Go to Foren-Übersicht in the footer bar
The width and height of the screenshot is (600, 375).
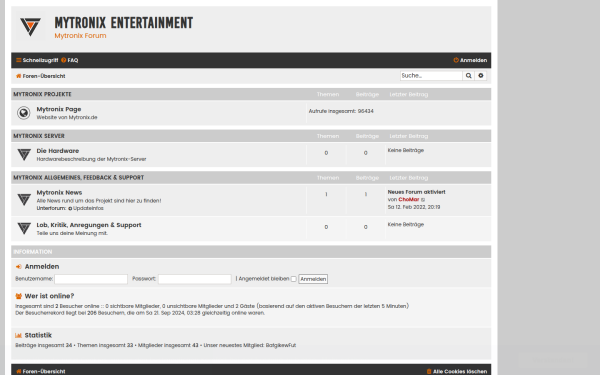41,371
